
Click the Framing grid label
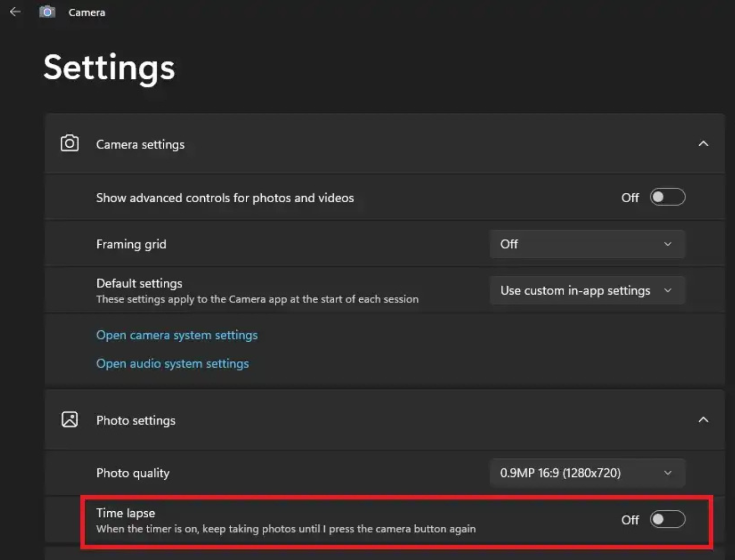[131, 244]
